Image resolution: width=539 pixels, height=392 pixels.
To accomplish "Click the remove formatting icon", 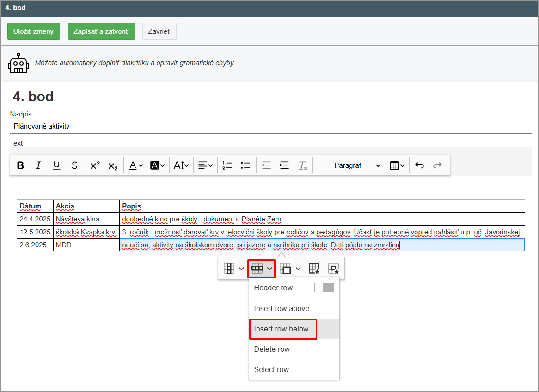I will [x=303, y=165].
